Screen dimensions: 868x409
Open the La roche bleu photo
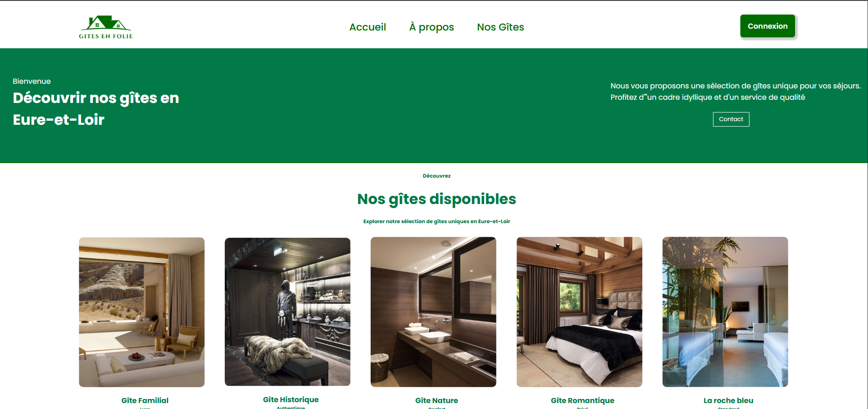coord(725,312)
